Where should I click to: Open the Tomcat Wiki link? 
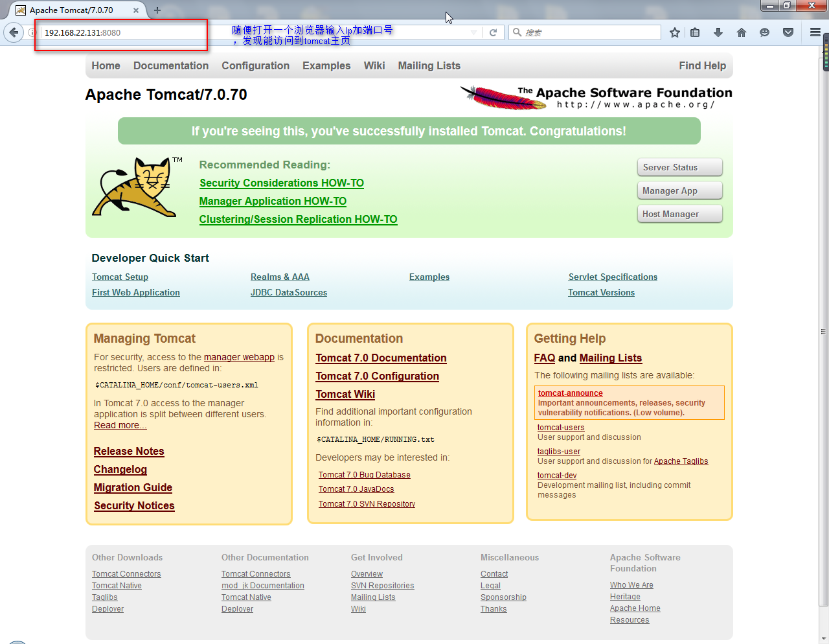[x=345, y=395]
